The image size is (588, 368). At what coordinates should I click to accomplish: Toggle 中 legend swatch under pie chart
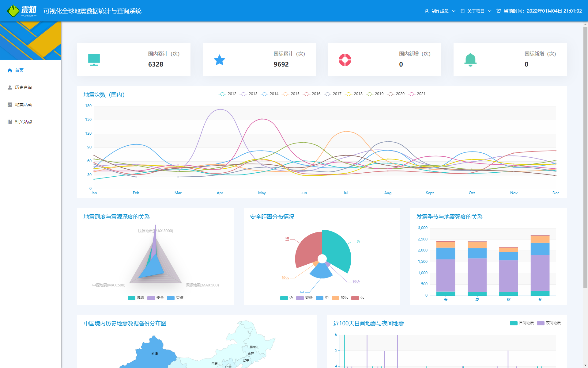click(319, 298)
